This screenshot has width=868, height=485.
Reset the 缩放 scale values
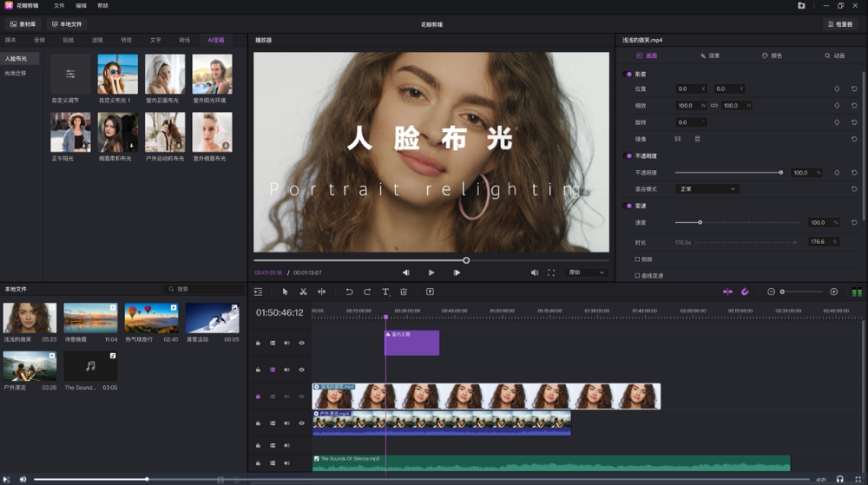coord(854,105)
